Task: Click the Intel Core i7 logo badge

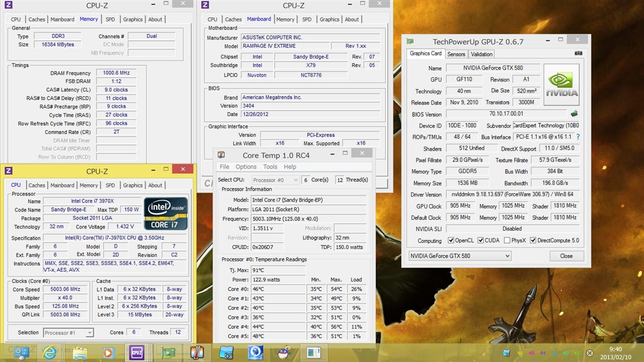Action: (166, 214)
